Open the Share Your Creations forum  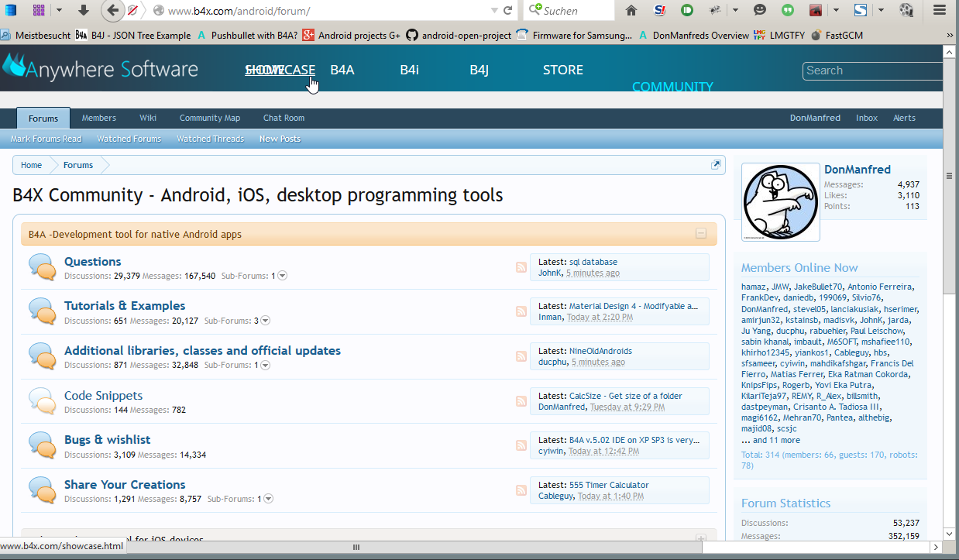tap(125, 484)
